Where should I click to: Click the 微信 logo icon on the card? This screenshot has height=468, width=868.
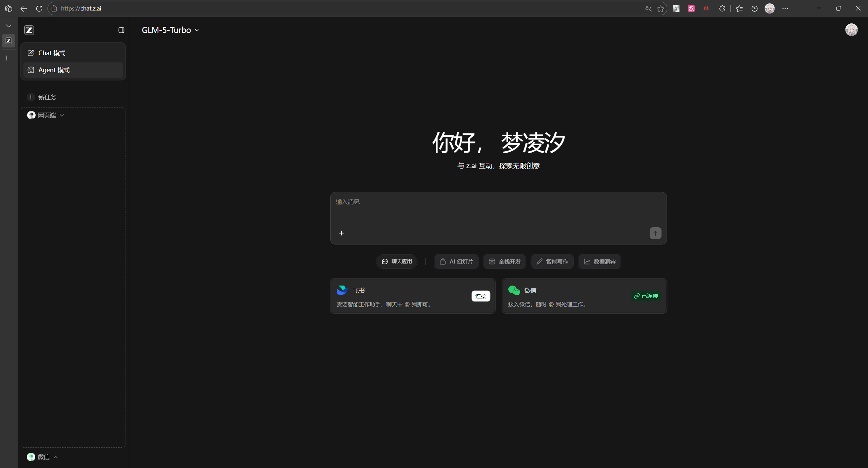click(x=514, y=290)
